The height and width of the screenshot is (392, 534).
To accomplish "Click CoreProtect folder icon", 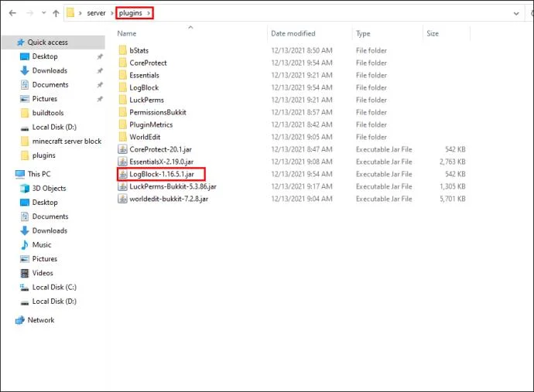I will pyautogui.click(x=122, y=63).
